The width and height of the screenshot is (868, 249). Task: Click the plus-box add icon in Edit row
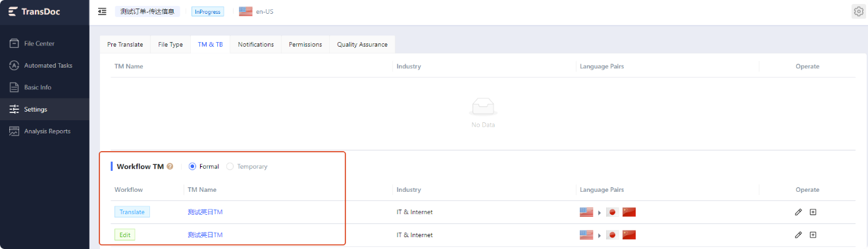pyautogui.click(x=813, y=235)
